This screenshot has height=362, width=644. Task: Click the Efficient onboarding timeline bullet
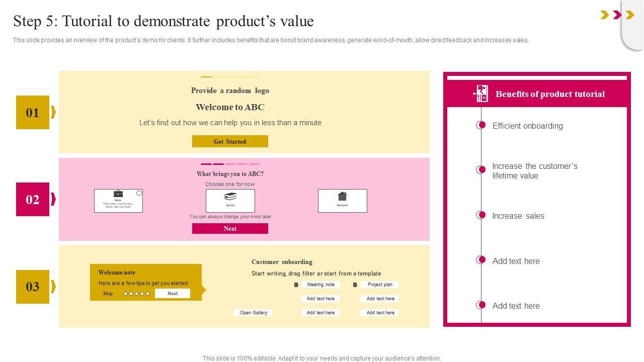pyautogui.click(x=481, y=125)
